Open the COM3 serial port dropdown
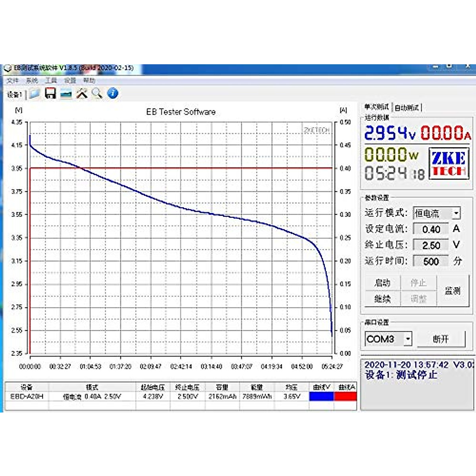This screenshot has width=476, height=476. tap(408, 339)
